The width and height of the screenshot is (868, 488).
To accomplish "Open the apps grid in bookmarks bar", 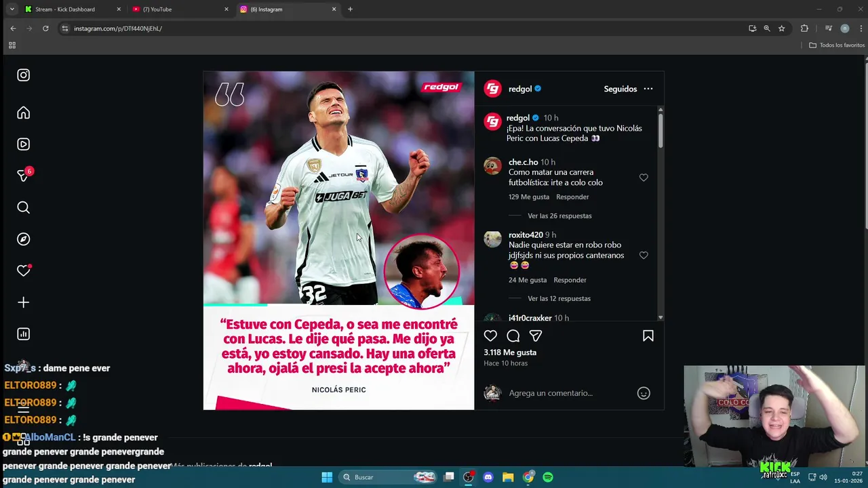I will [x=12, y=45].
